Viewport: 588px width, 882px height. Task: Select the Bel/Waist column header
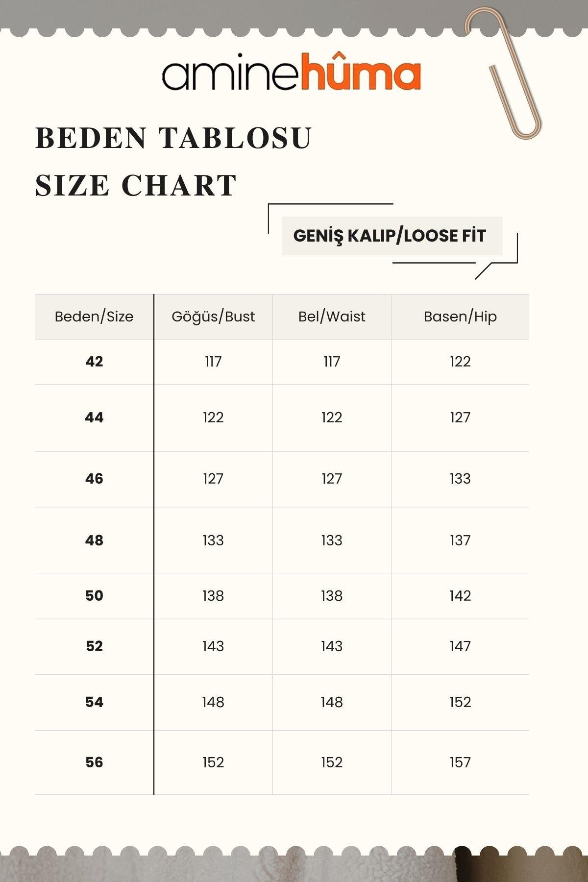coord(332,317)
